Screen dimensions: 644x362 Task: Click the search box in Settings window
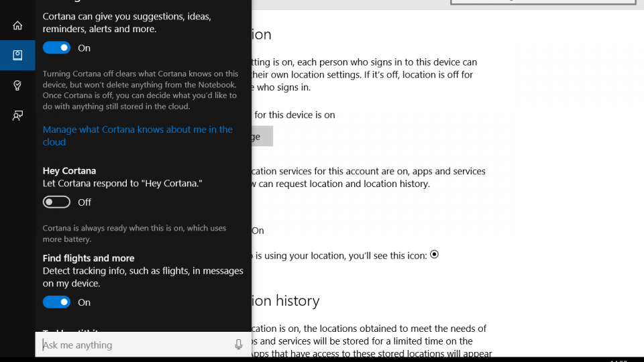point(543,2)
